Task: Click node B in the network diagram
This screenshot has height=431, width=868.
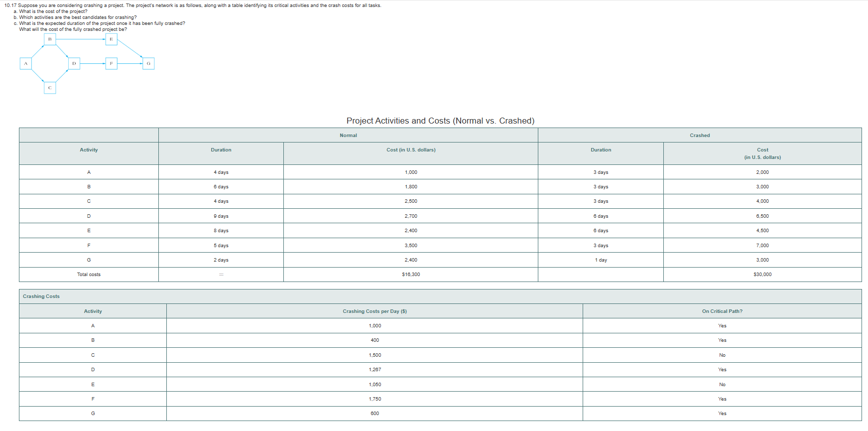Action: coord(50,39)
